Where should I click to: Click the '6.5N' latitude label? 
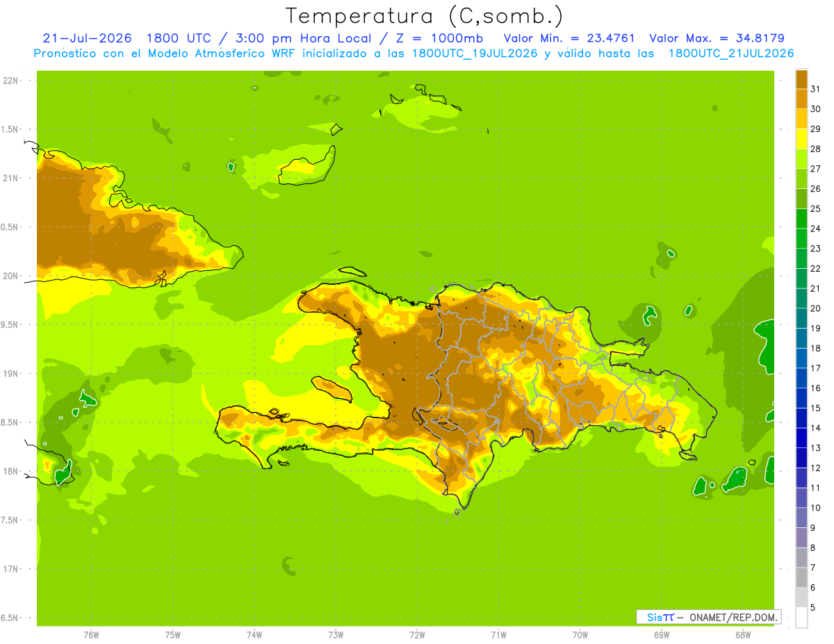tap(10, 618)
